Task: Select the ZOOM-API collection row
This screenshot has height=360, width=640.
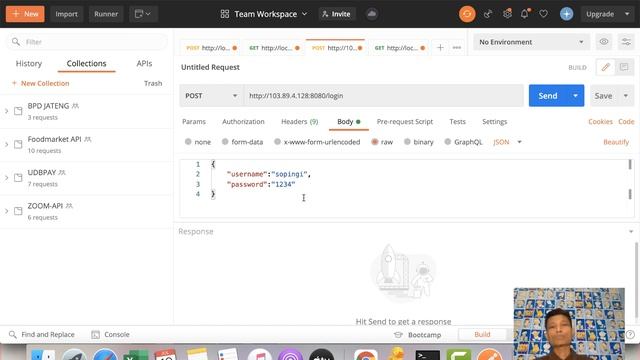Action: [x=87, y=211]
